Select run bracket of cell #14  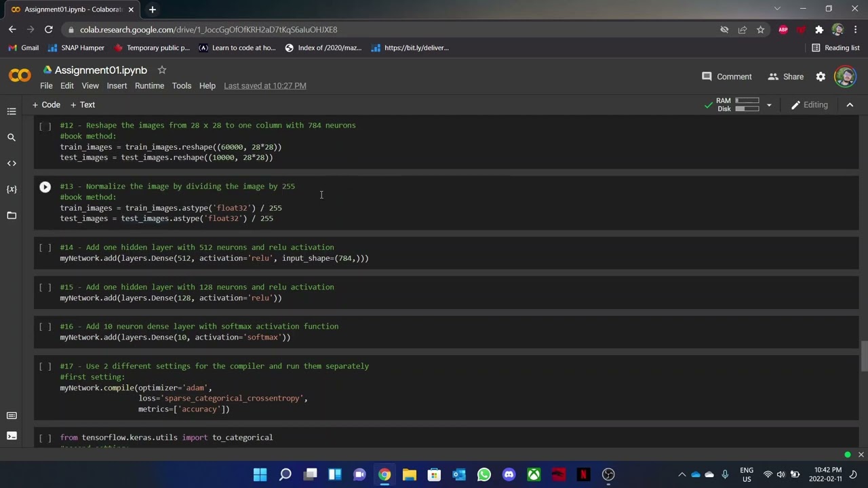[45, 248]
